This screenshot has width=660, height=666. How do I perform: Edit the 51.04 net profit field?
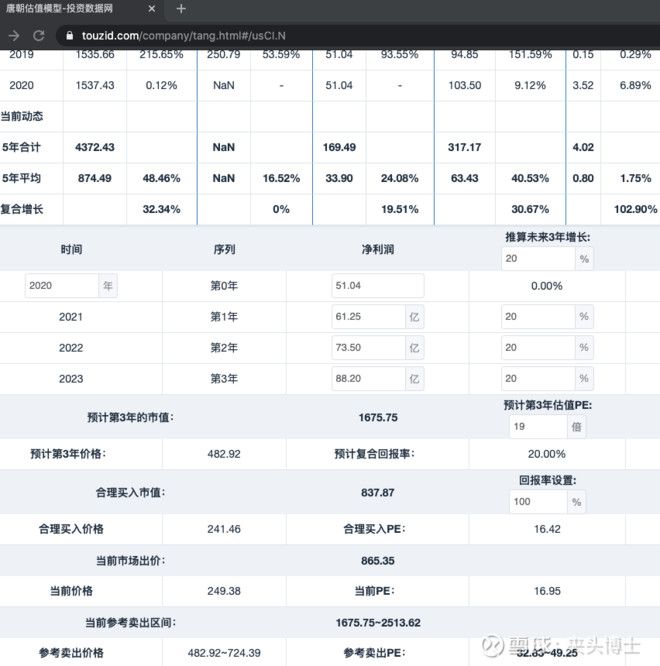click(378, 285)
